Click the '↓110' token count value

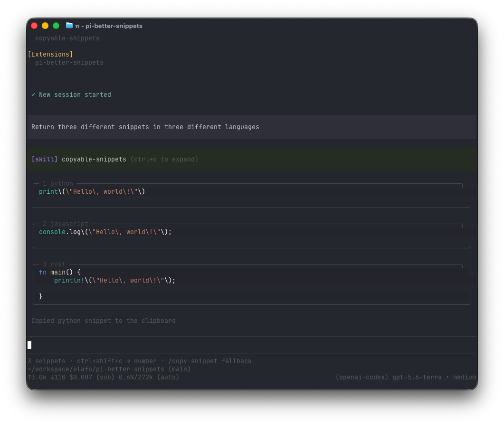coord(58,377)
